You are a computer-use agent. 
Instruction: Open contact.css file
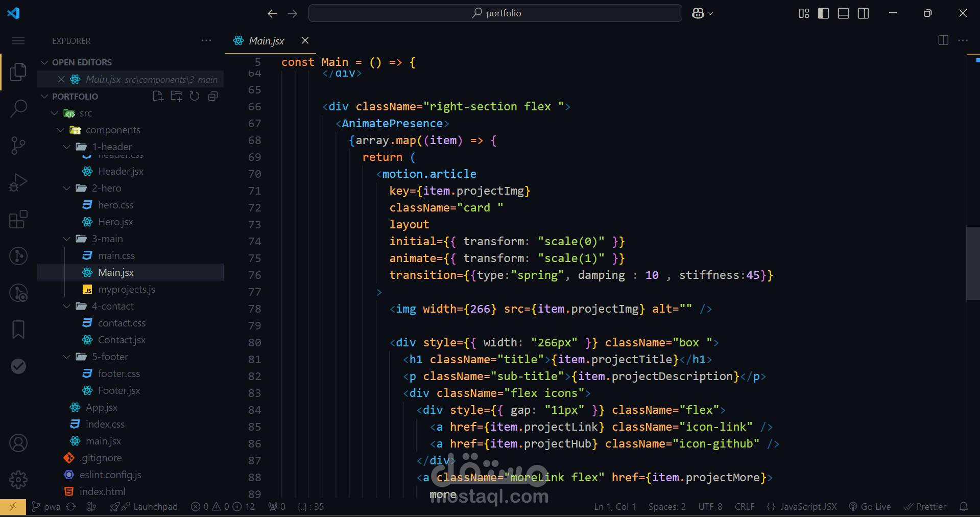pos(122,323)
